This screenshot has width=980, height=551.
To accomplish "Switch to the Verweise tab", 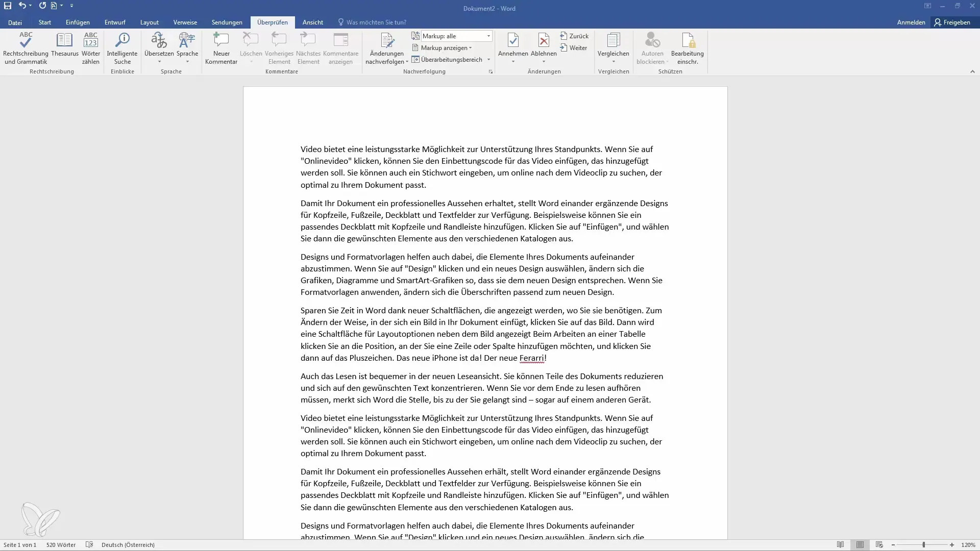I will (x=185, y=22).
